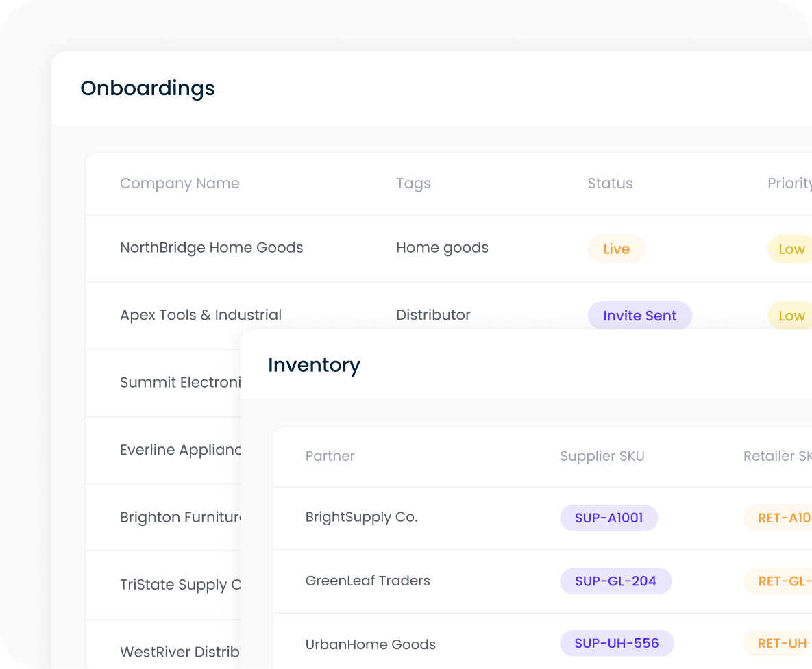Select UrbanHome Goods partner row

pos(370,644)
